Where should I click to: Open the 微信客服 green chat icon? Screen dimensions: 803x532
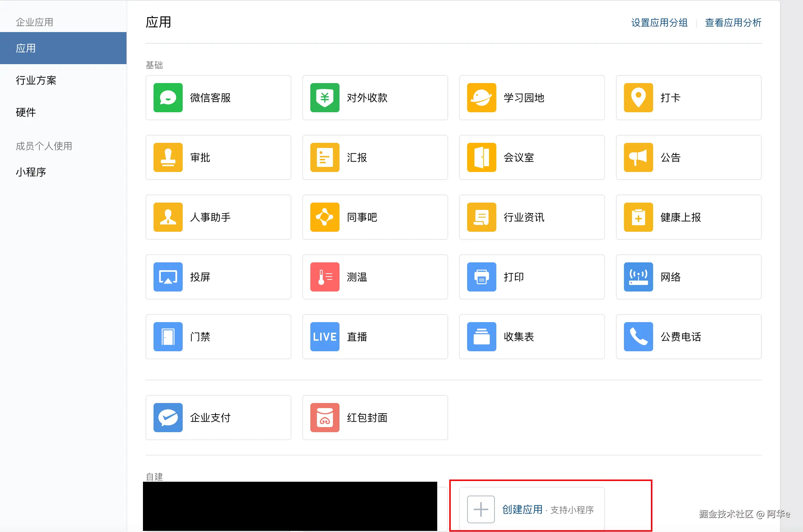[168, 98]
